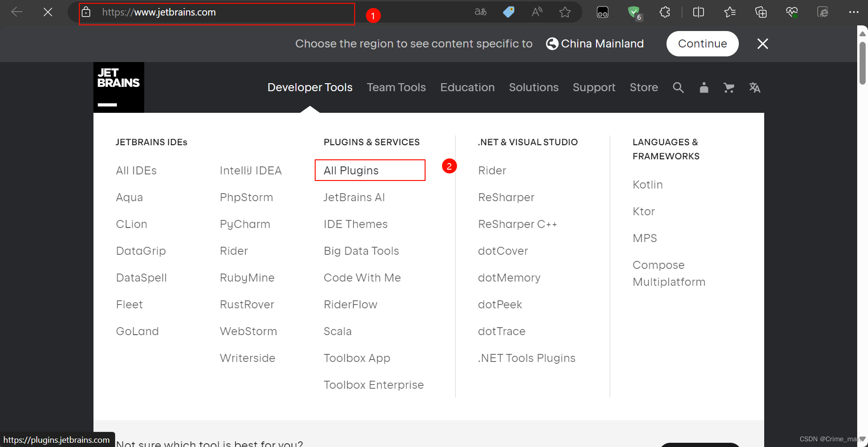The height and width of the screenshot is (447, 868).
Task: Open the dotMemory link
Action: pyautogui.click(x=509, y=278)
